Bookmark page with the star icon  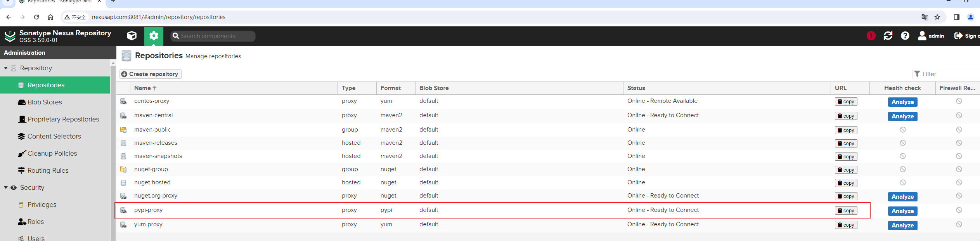(937, 17)
